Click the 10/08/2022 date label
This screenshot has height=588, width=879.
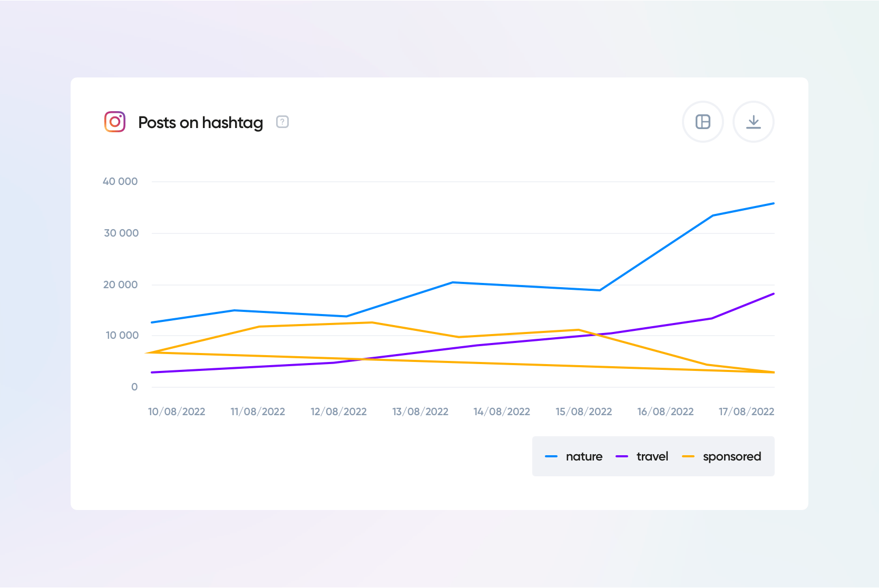coord(177,411)
